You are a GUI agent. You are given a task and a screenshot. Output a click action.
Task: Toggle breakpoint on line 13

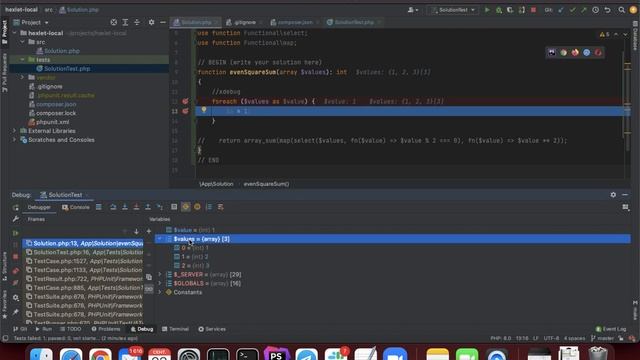click(185, 111)
